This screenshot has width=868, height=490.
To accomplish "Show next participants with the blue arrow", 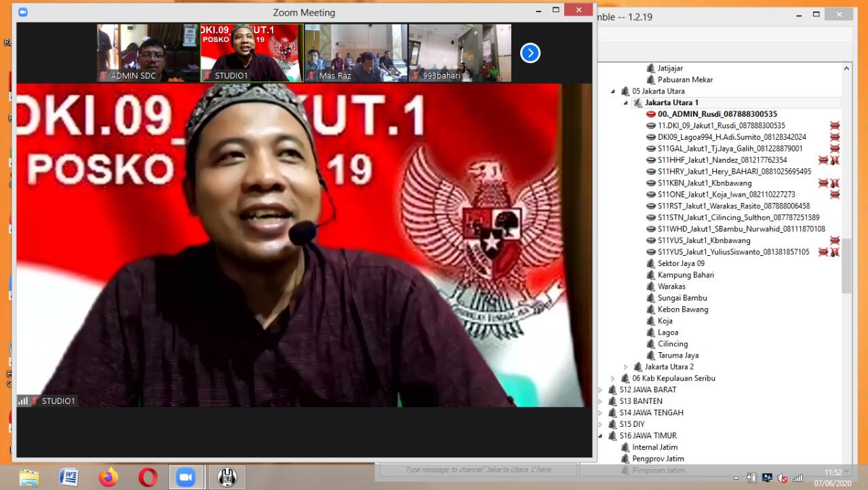I will coord(530,53).
